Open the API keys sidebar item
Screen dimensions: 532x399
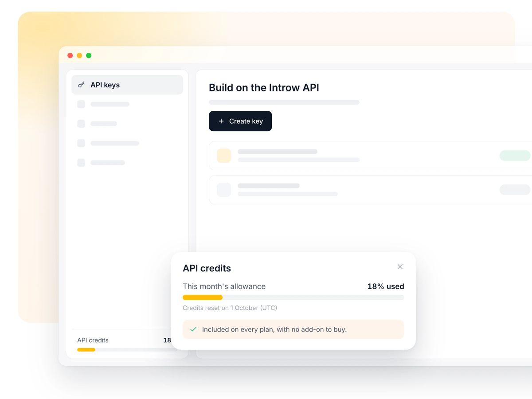pos(127,85)
